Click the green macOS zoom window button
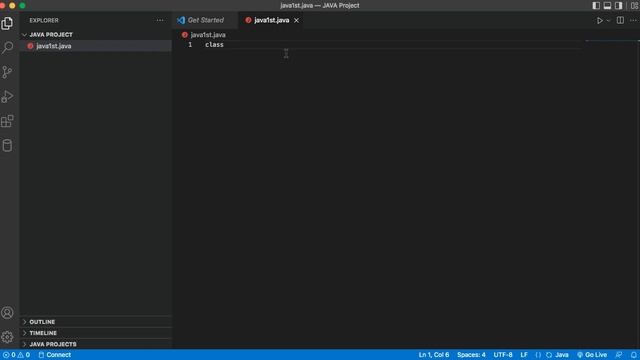Image resolution: width=640 pixels, height=360 pixels. click(22, 5)
